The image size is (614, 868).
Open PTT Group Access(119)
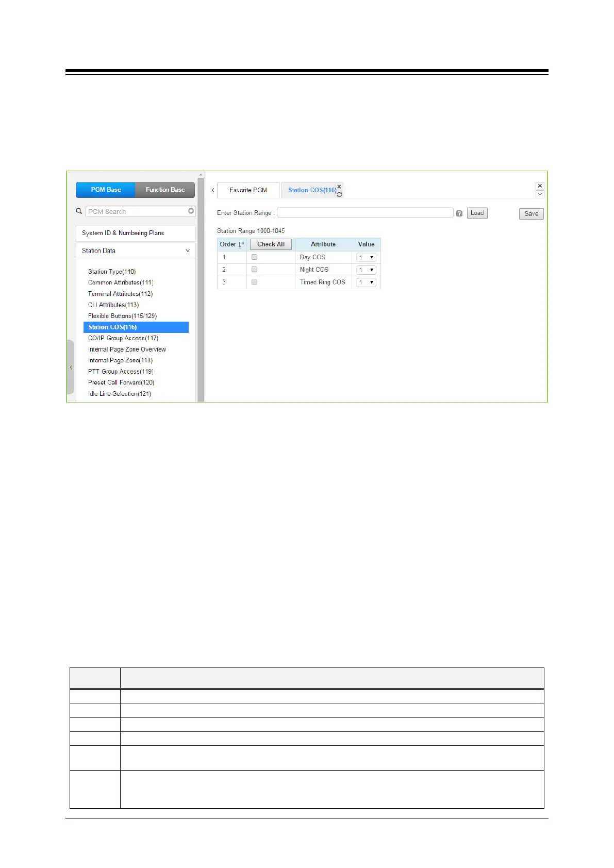click(x=121, y=372)
